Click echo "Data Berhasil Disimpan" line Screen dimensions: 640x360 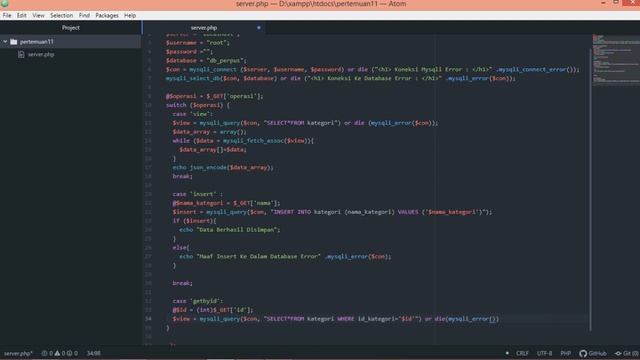coord(230,230)
